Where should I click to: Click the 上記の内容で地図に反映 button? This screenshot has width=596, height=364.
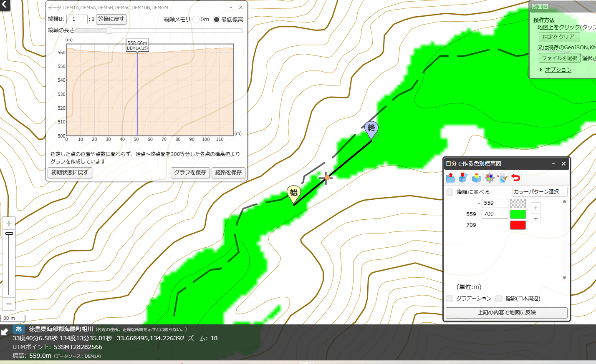pyautogui.click(x=507, y=313)
